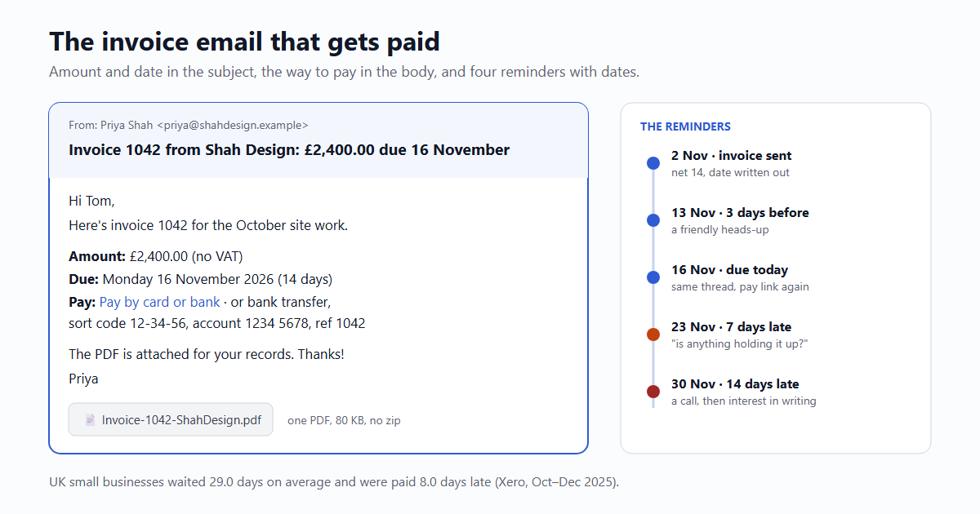
Task: Click the dark red 30 Nov timeline dot
Action: [x=653, y=392]
